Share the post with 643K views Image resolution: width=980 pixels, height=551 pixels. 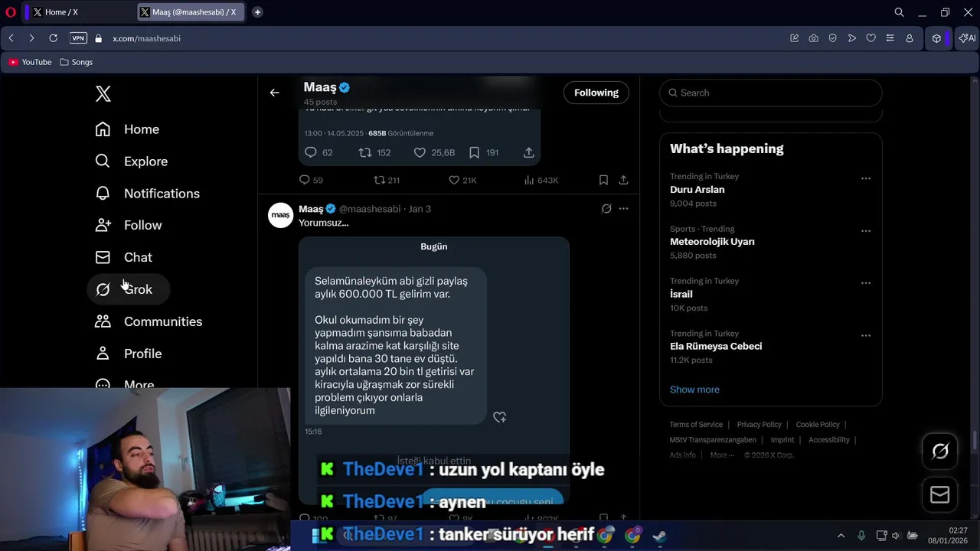click(623, 180)
